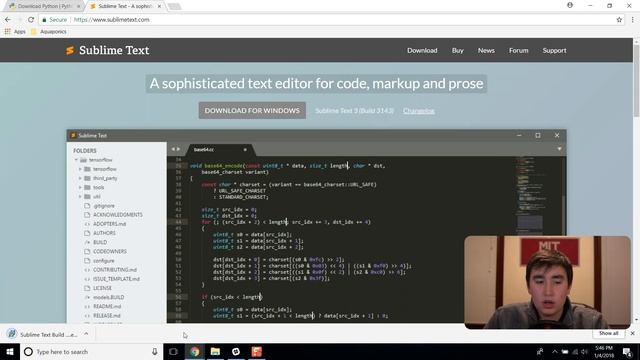640x360 pixels.
Task: Go back using browser back arrow
Action: [x=8, y=20]
